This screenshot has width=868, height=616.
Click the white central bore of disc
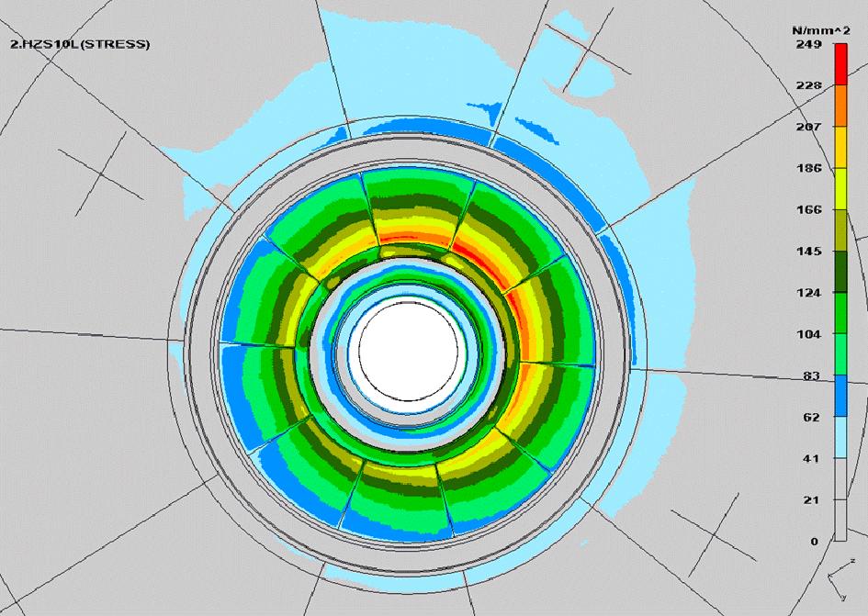coord(408,351)
